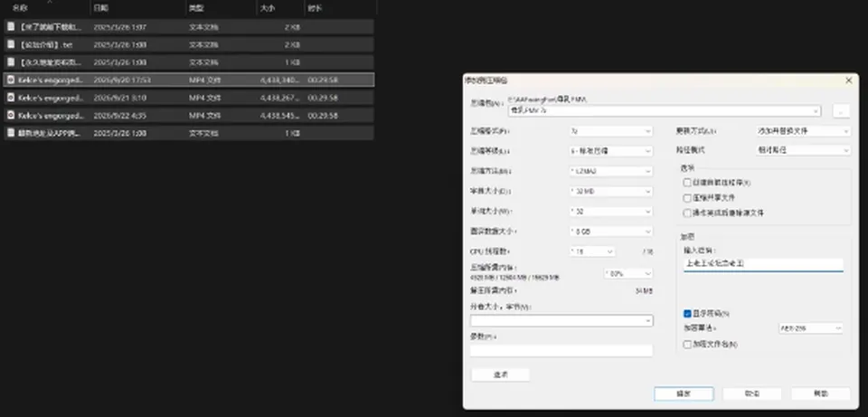Viewport: 868px width, 417px height.
Task: Open the memory usage percentage dropdown (80%)
Action: 628,273
